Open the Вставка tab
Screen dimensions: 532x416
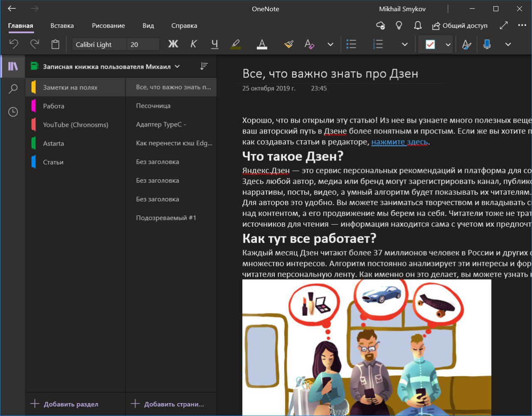pyautogui.click(x=62, y=26)
